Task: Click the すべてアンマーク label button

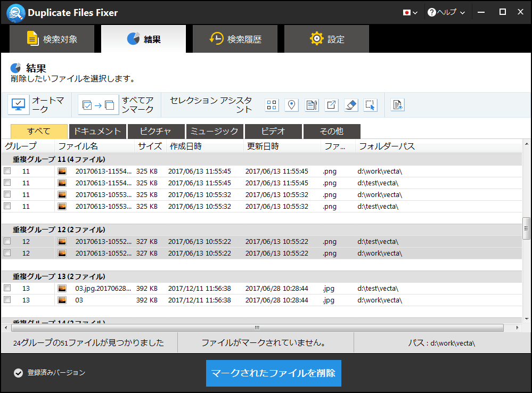Action: coord(137,105)
